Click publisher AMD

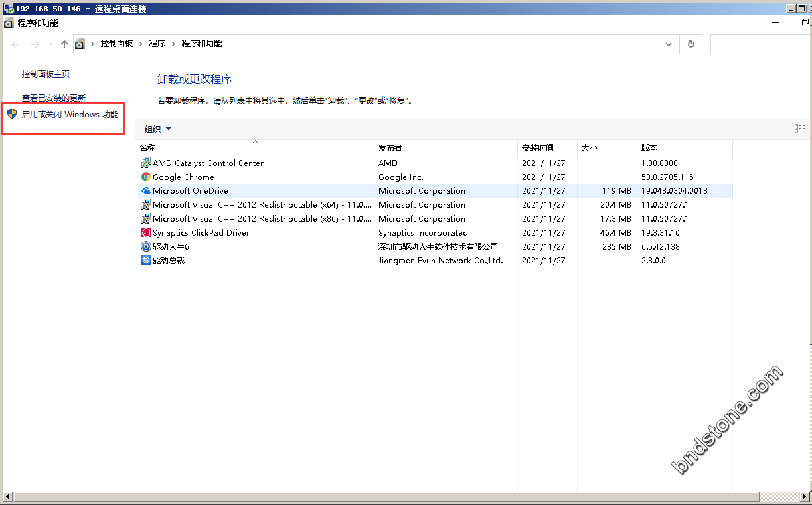(388, 163)
